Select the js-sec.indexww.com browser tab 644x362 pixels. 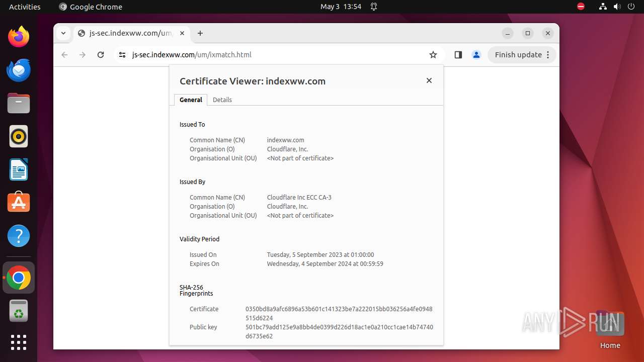pyautogui.click(x=131, y=33)
